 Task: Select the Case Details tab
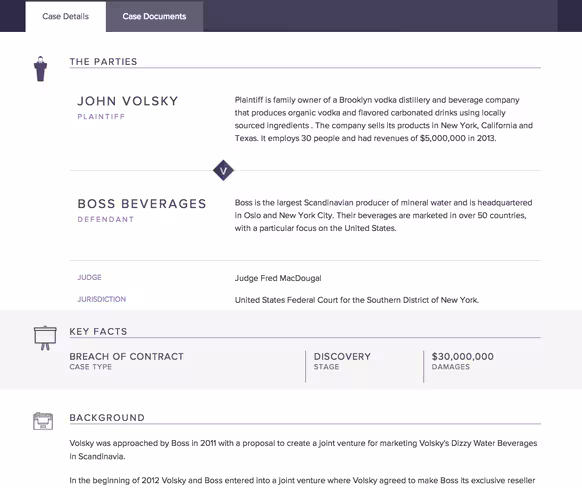click(x=65, y=16)
